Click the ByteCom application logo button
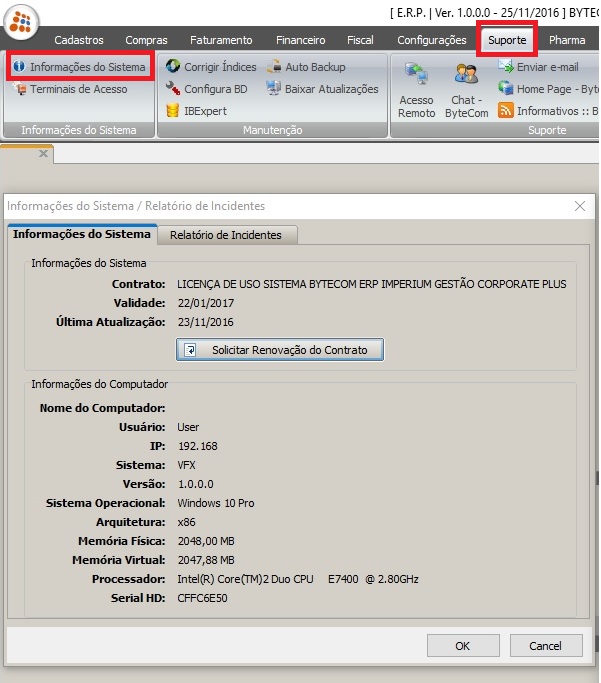The width and height of the screenshot is (601, 683). click(x=21, y=22)
